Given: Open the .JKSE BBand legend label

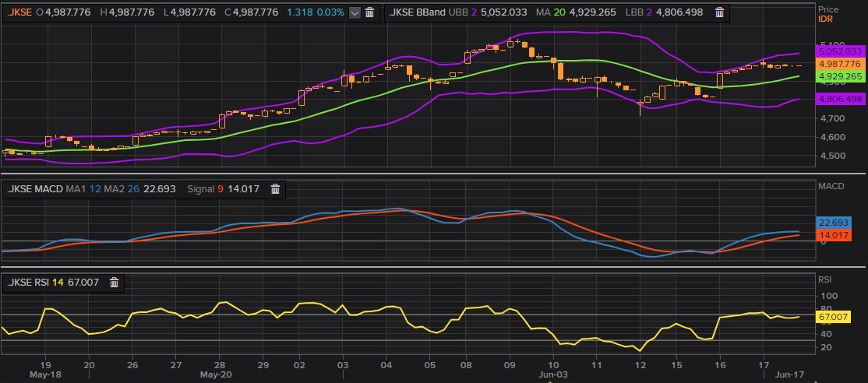Looking at the screenshot, I should 417,12.
